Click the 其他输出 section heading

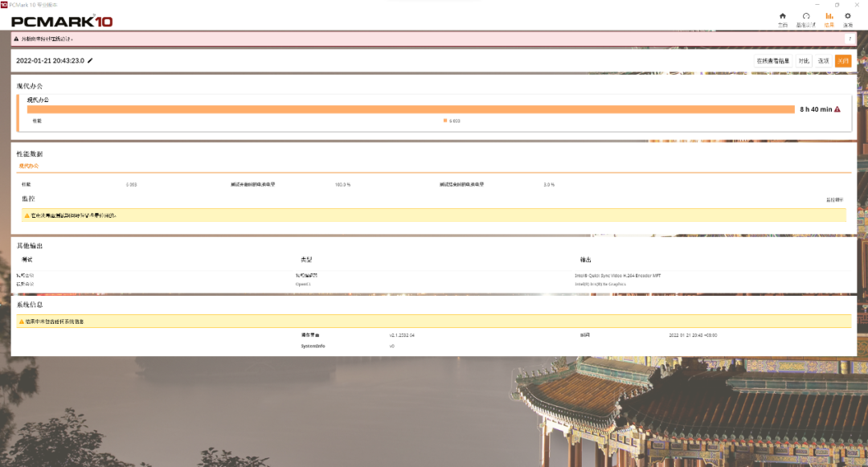30,246
